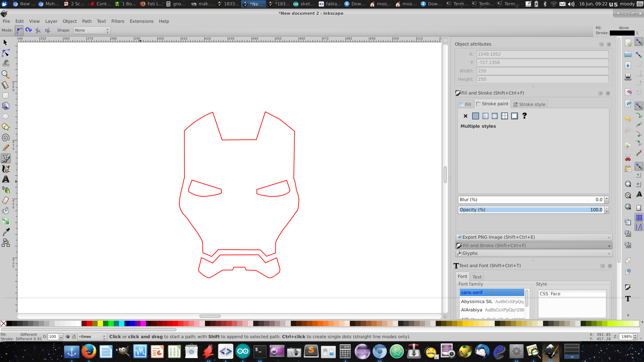This screenshot has width=644, height=362.
Task: Select the Rectangle tool
Action: click(x=5, y=96)
